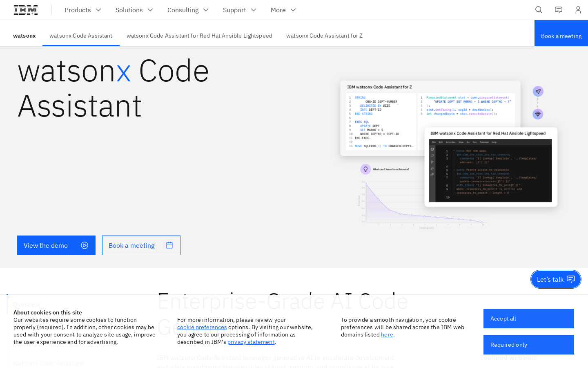Screen dimensions: 588x368
Task: Click the paper plane icon near the screenshots
Action: (x=538, y=91)
